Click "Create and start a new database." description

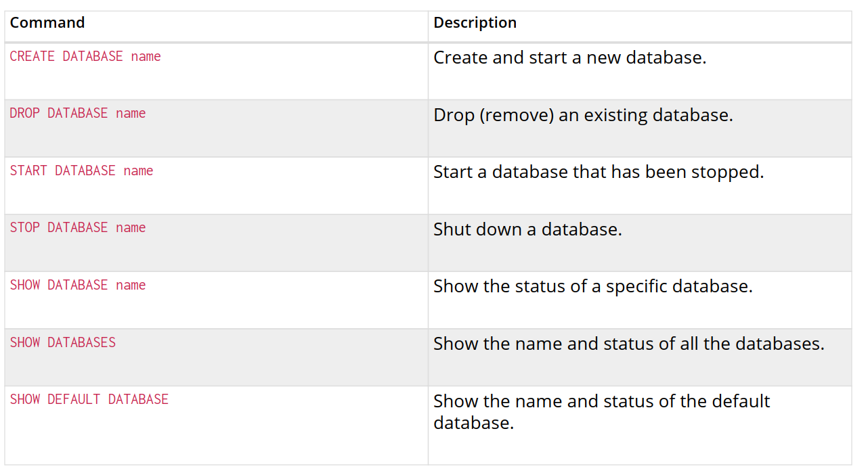coord(569,58)
